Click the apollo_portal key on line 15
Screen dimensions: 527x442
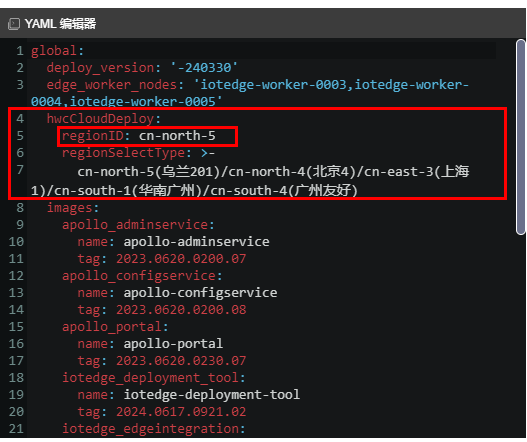point(112,327)
